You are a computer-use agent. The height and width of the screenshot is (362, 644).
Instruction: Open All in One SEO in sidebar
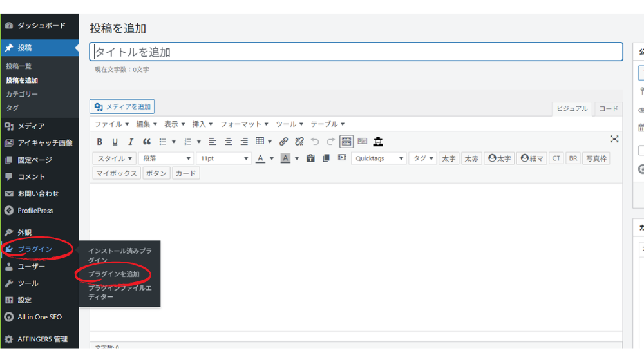tap(39, 317)
